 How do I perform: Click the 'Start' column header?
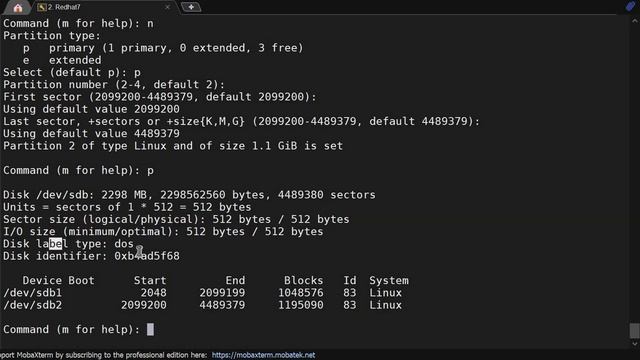point(150,280)
